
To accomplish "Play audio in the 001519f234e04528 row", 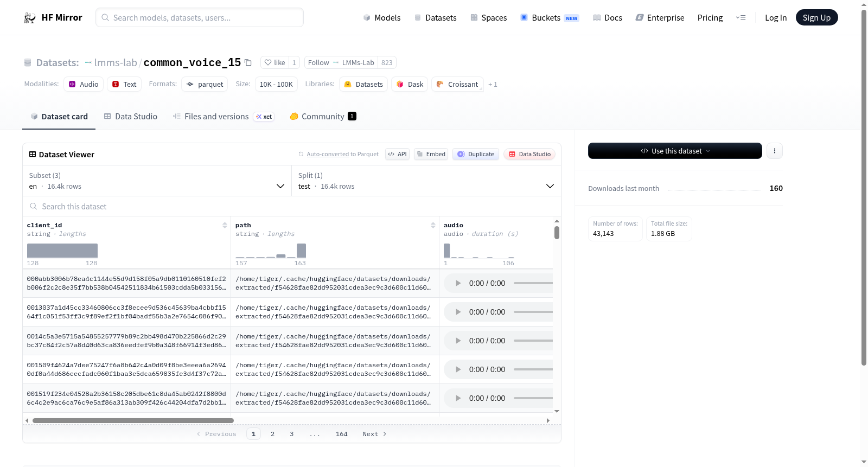I will 458,398.
